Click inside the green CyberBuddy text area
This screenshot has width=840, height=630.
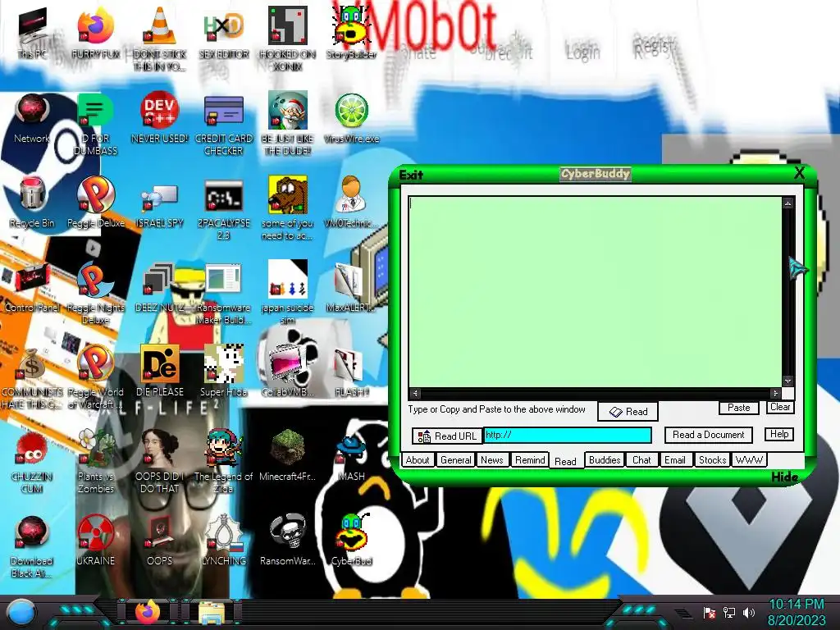click(595, 292)
